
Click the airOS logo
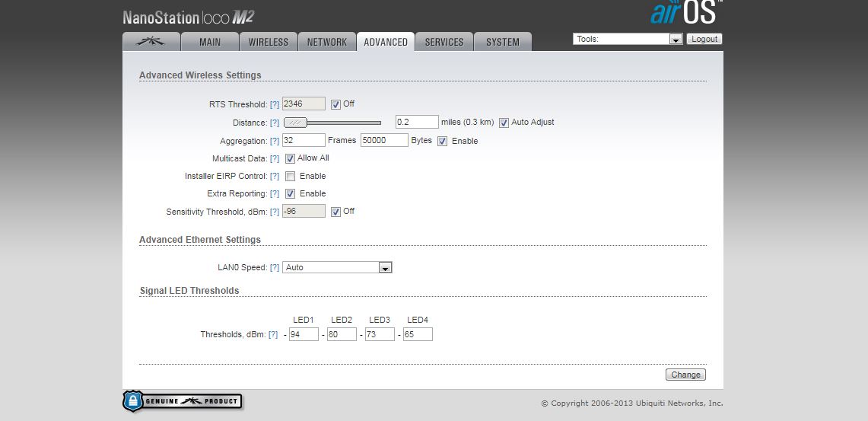tap(686, 12)
